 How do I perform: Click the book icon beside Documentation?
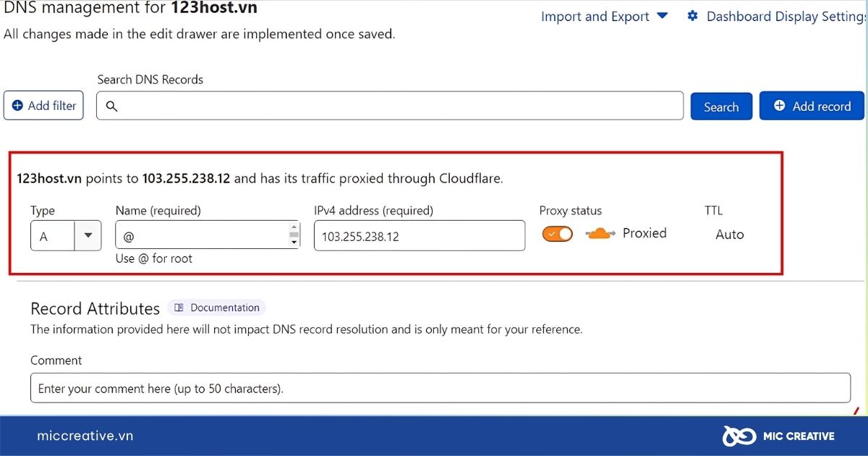pyautogui.click(x=179, y=308)
